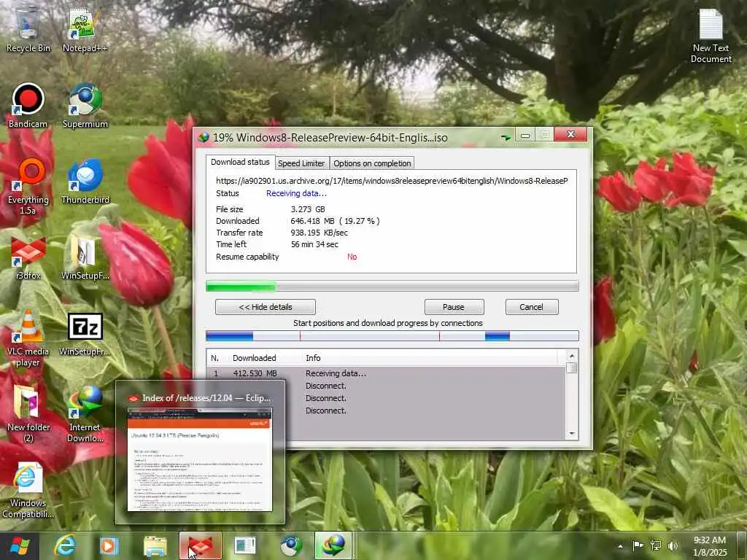The image size is (747, 560).
Task: Launch the Supermium browser shortcut
Action: pyautogui.click(x=85, y=106)
